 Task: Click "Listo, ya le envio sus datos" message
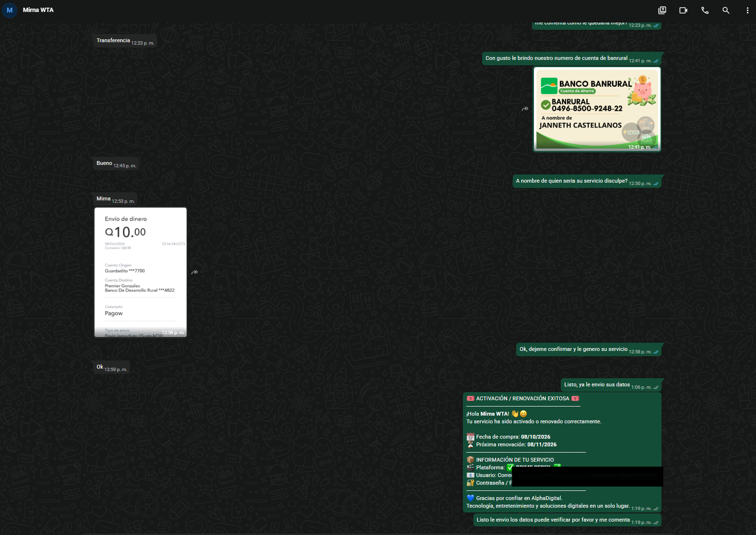click(611, 385)
